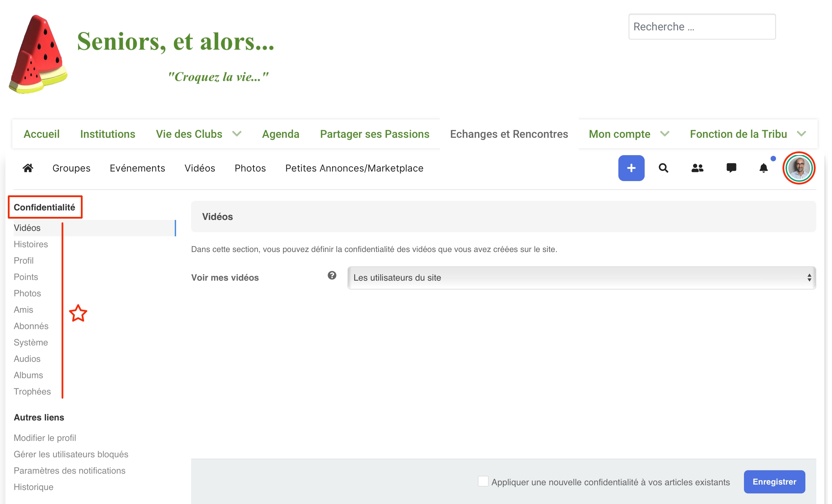Click the home icon in community toolbar
This screenshot has height=504, width=832.
28,168
